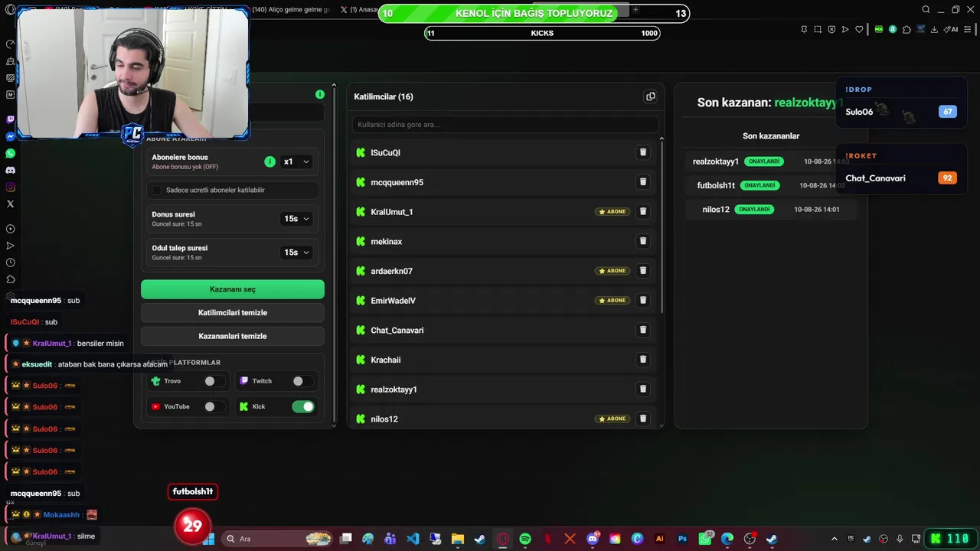Screen dimensions: 980x551
Task: Open X (Twitter) in the browser sidebar
Action: tap(10, 204)
